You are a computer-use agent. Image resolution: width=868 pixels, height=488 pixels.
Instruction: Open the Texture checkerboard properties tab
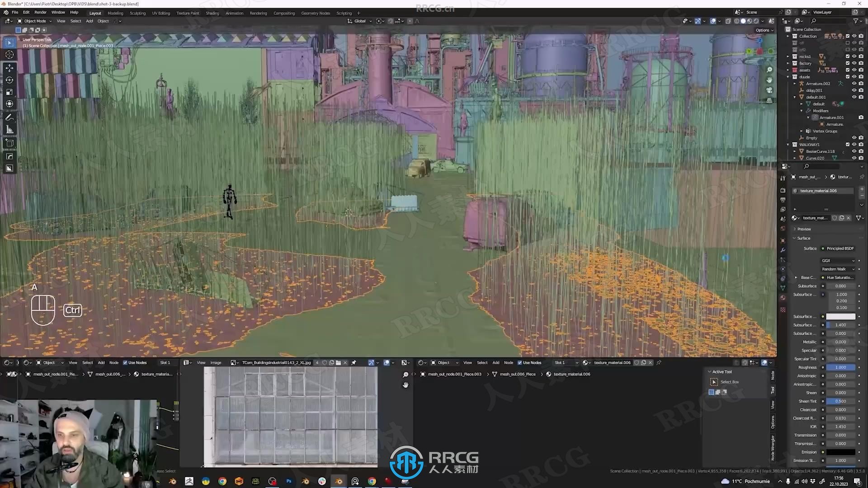tap(783, 310)
